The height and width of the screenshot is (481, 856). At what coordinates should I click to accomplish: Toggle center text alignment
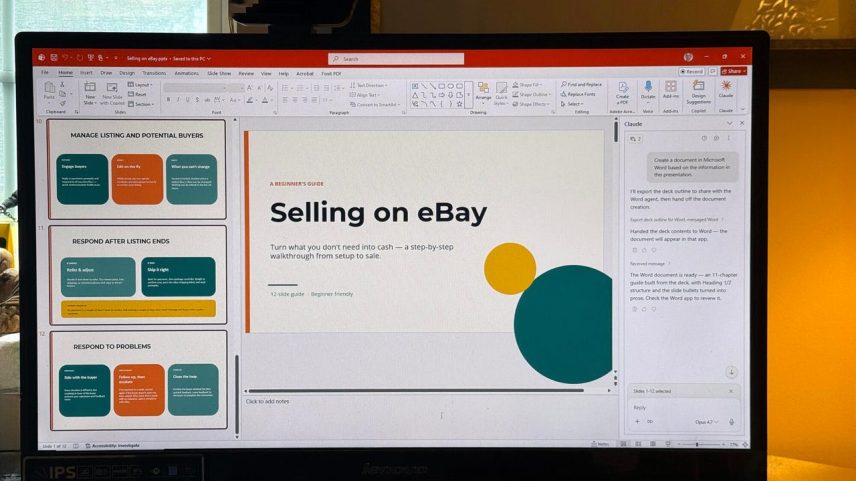click(x=295, y=100)
